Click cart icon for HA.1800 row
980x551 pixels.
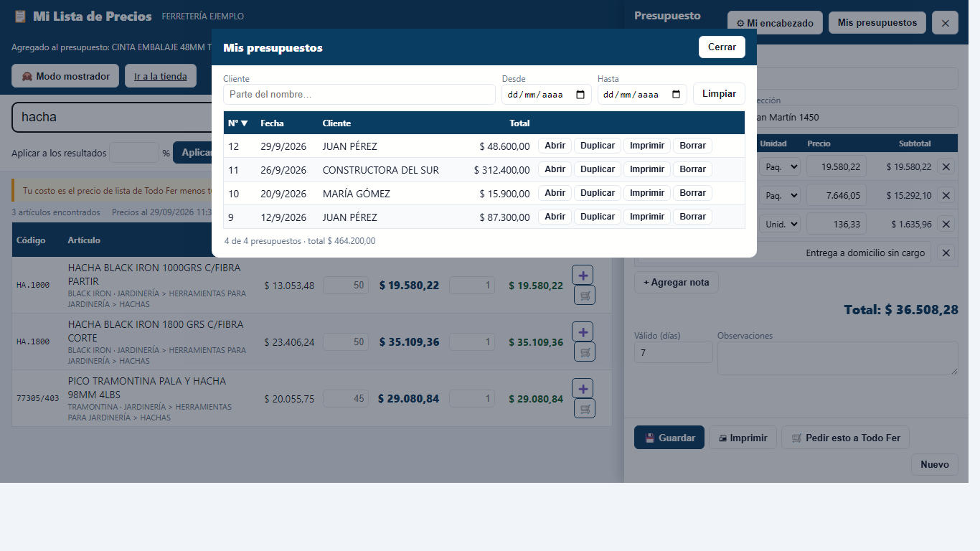click(x=585, y=352)
